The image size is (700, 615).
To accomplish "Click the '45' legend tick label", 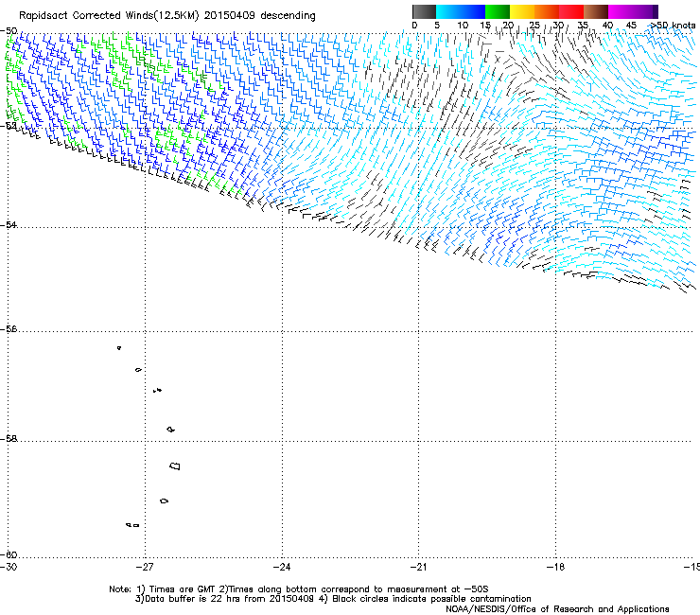I will [x=631, y=26].
